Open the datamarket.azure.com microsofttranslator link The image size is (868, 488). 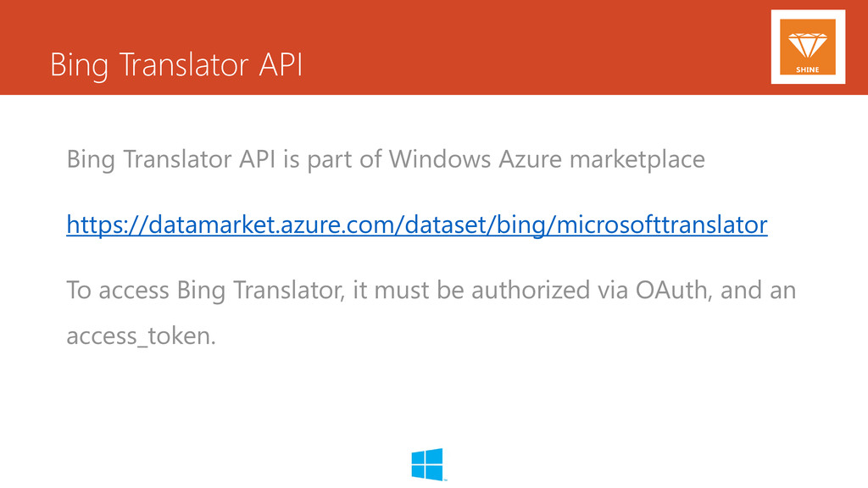click(x=417, y=225)
